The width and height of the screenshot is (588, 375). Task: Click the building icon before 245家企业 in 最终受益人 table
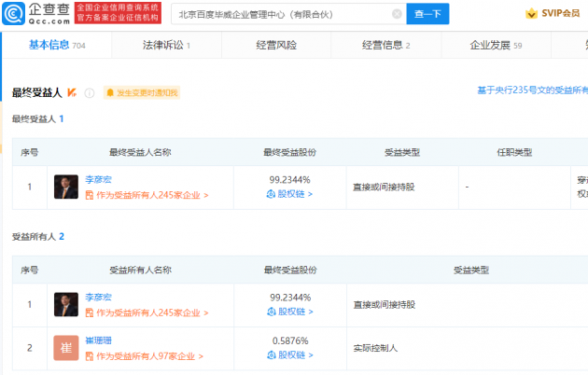click(90, 195)
